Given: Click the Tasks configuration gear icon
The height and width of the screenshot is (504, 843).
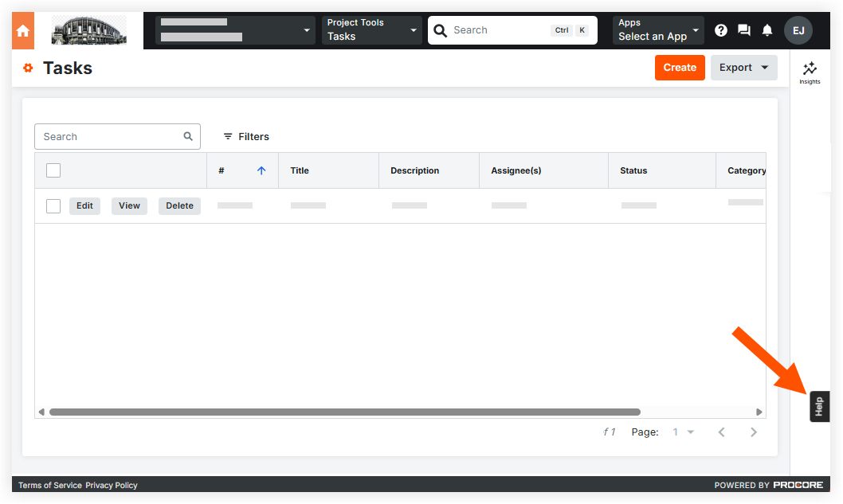Looking at the screenshot, I should click(x=28, y=68).
